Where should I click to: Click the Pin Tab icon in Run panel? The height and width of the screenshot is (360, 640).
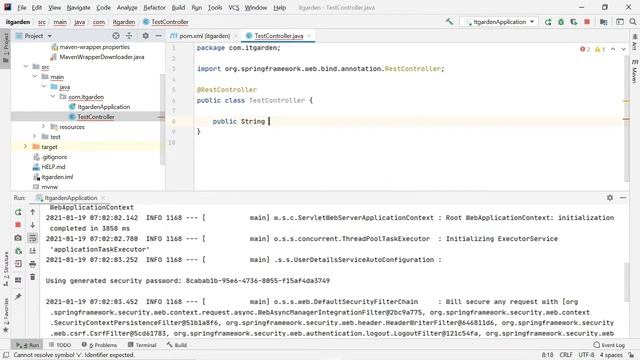coord(18,296)
